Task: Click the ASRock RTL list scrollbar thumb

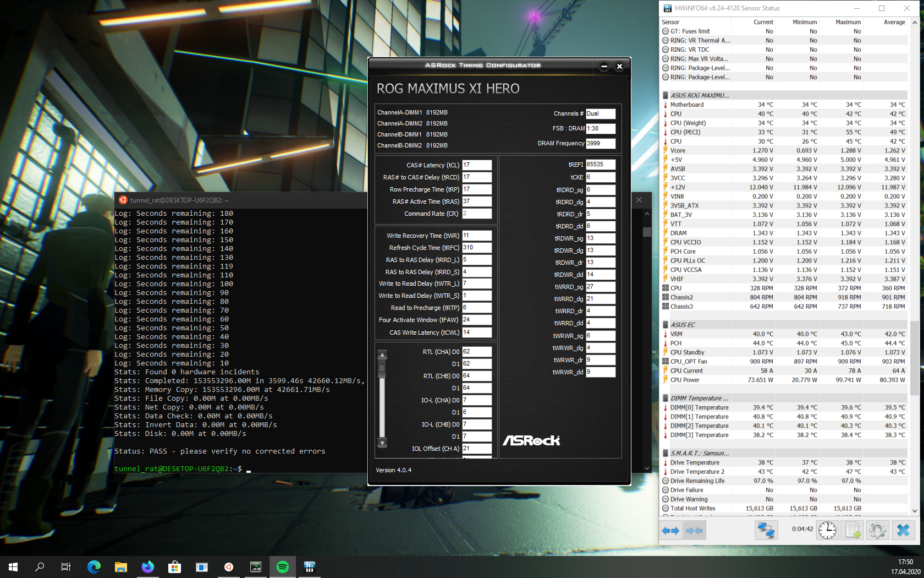Action: [x=383, y=369]
